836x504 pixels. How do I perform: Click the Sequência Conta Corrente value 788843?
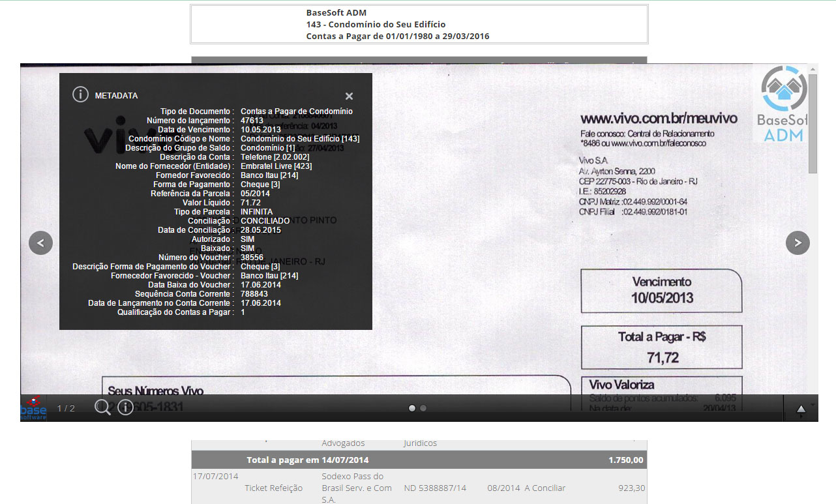click(254, 294)
